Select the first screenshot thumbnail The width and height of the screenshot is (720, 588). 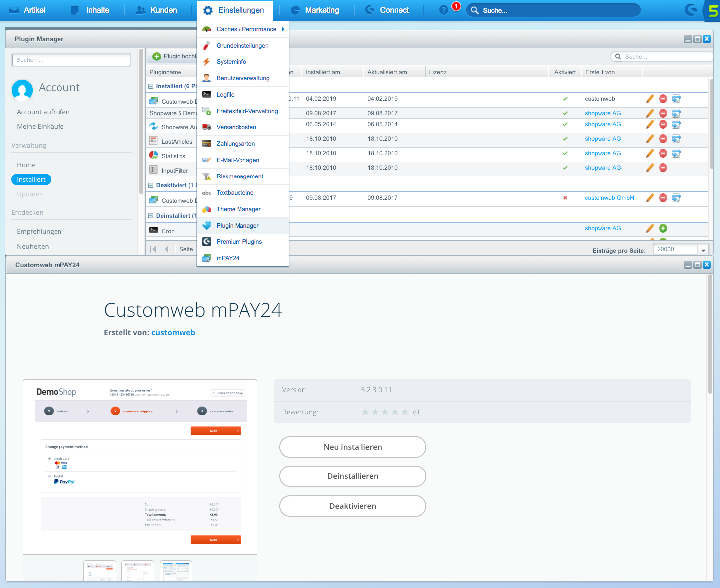100,571
